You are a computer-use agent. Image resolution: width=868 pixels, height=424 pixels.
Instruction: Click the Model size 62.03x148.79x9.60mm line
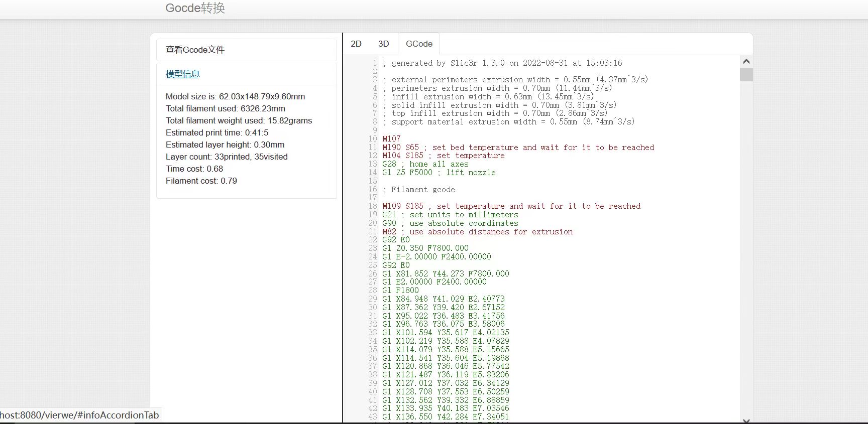(x=235, y=96)
